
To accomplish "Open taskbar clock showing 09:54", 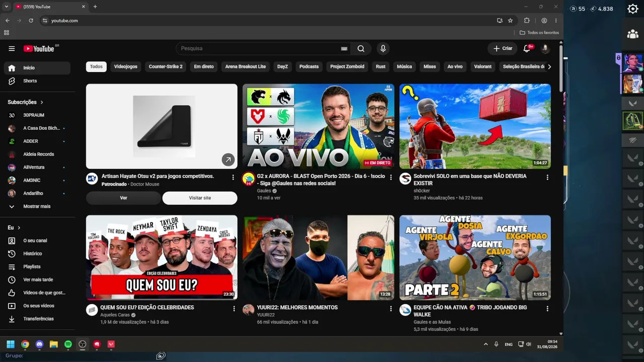I will (547, 344).
